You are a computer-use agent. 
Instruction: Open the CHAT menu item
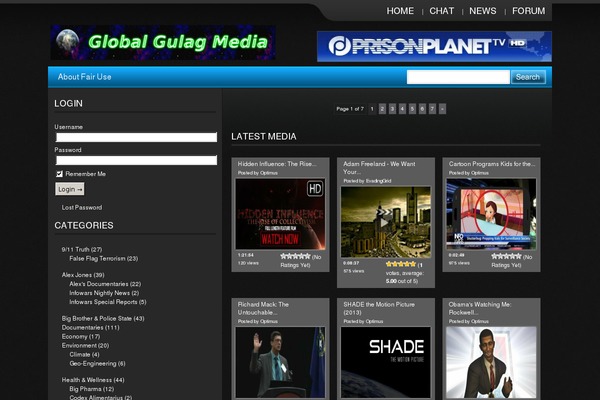(442, 11)
